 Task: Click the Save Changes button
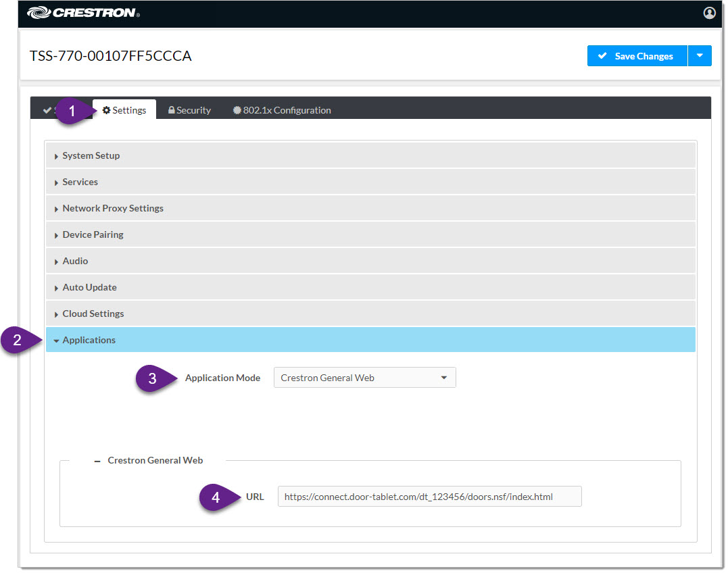637,56
